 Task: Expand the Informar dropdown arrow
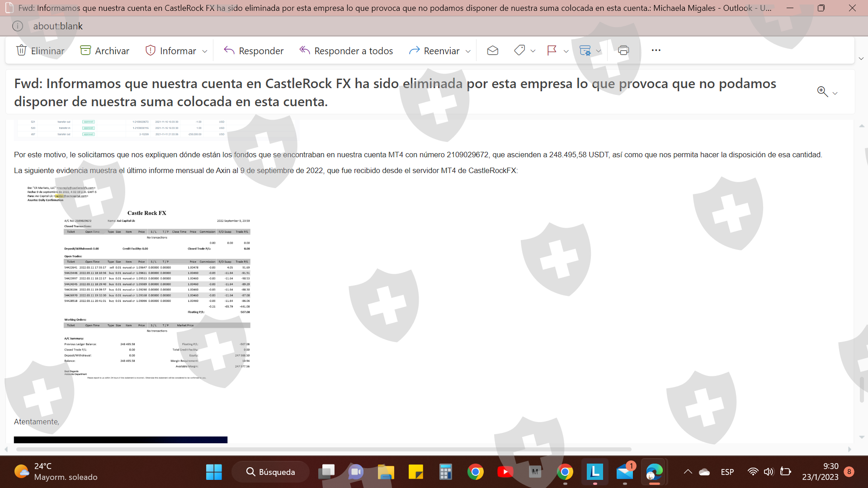205,51
